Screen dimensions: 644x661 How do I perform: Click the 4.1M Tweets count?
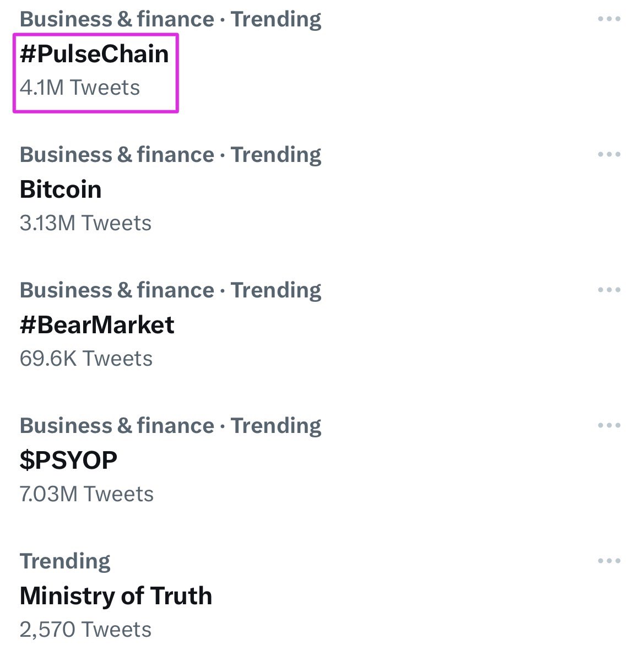tap(80, 88)
